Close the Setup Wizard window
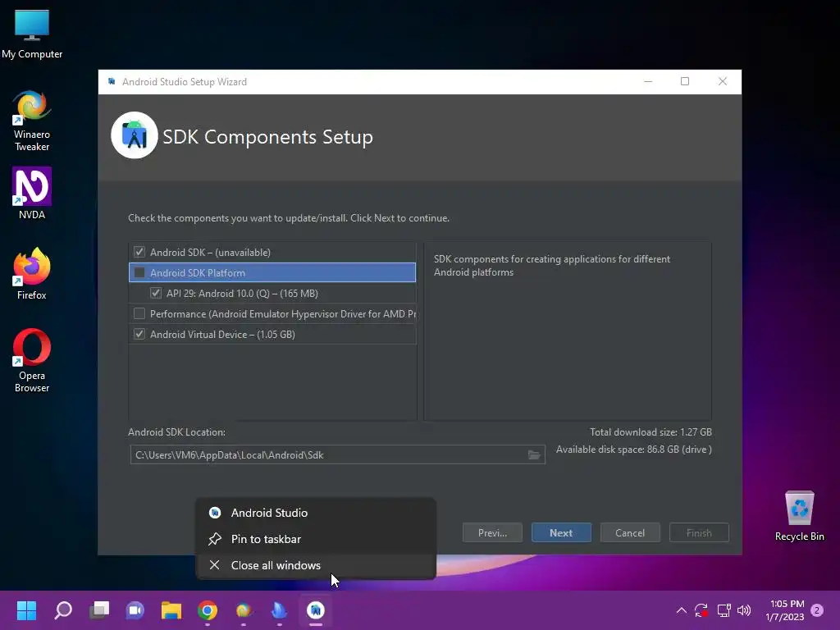Image resolution: width=840 pixels, height=630 pixels. (723, 81)
